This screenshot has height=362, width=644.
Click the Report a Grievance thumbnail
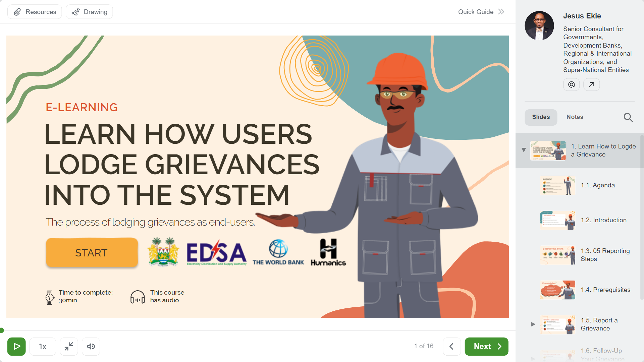point(558,324)
